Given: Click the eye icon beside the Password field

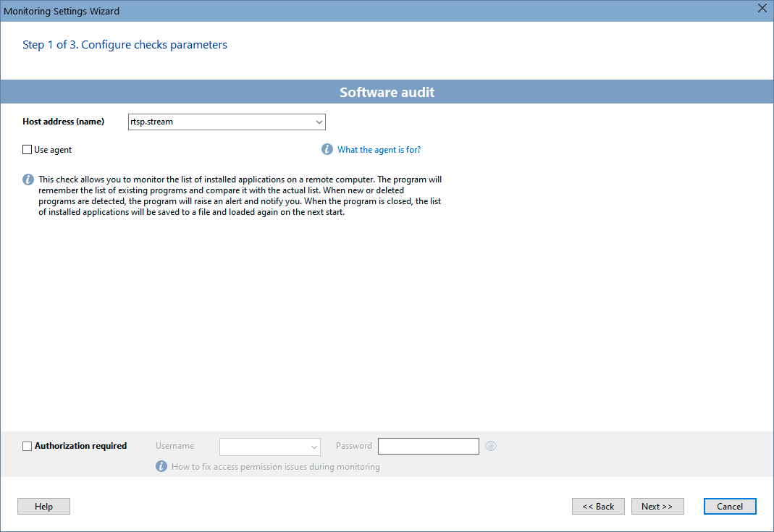Looking at the screenshot, I should pyautogui.click(x=490, y=446).
